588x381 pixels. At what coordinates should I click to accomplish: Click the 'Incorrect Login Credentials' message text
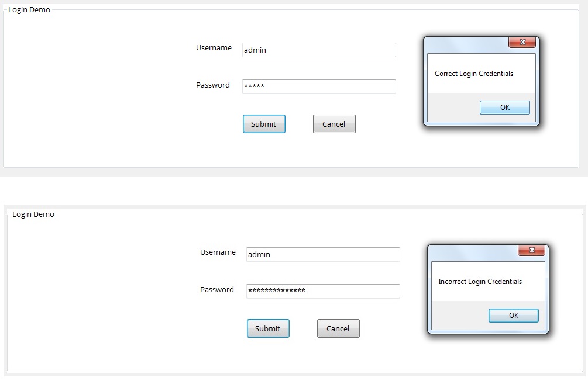[x=480, y=282]
